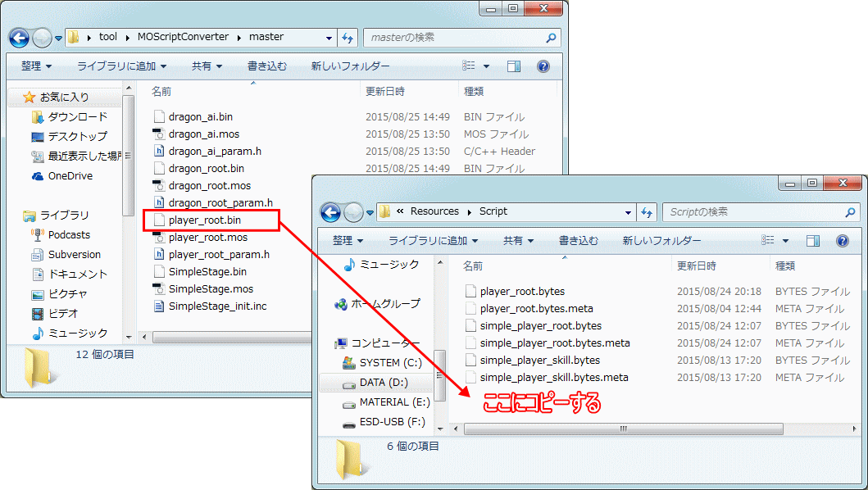Open 共有 menu in master window
This screenshot has width=868, height=490.
(x=207, y=66)
